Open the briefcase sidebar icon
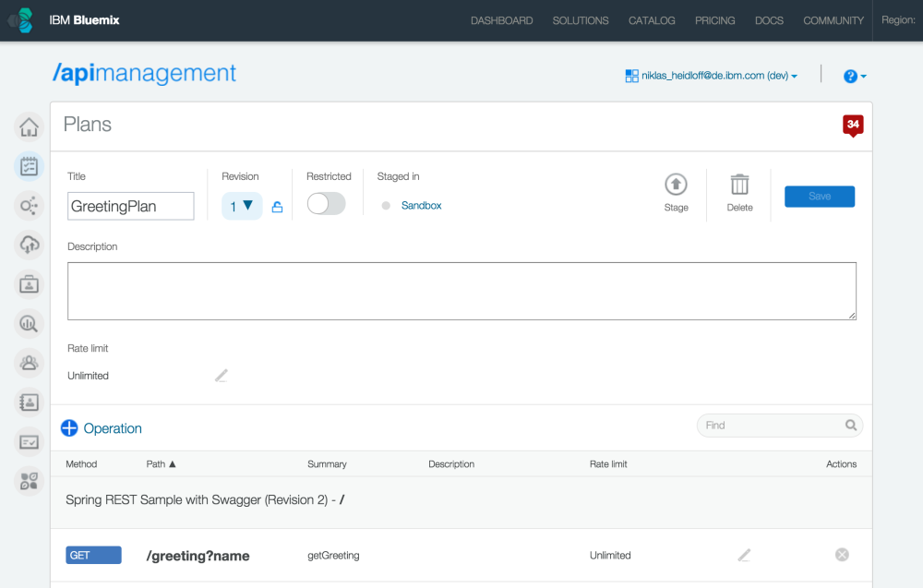 [29, 284]
